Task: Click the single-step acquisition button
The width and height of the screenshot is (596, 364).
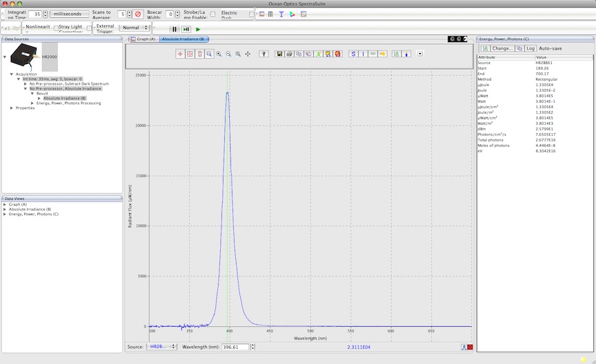Action: (x=186, y=29)
